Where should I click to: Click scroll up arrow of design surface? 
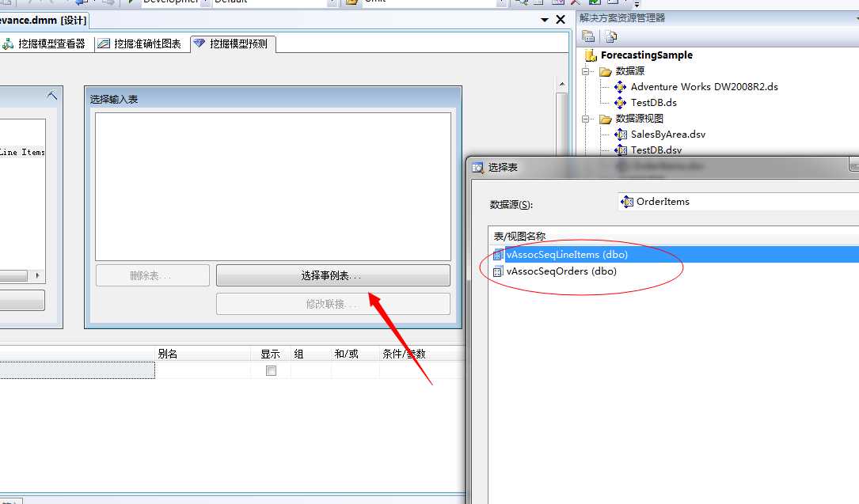(x=561, y=85)
